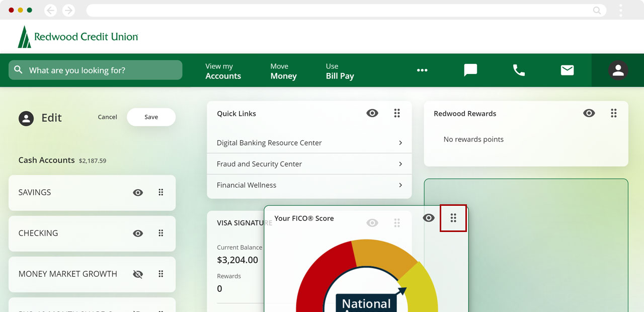
Task: Expand Digital Banking Resource Center chevron
Action: [400, 143]
